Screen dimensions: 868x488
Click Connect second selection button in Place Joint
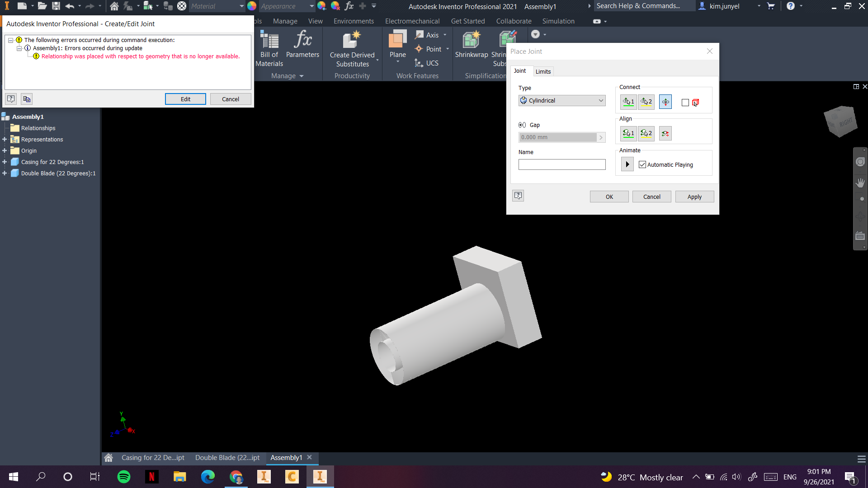646,102
